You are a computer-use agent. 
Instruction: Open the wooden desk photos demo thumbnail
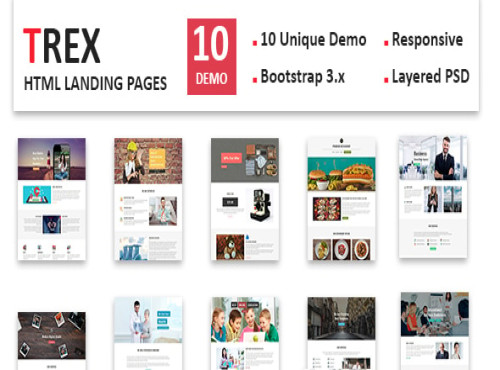(52, 341)
